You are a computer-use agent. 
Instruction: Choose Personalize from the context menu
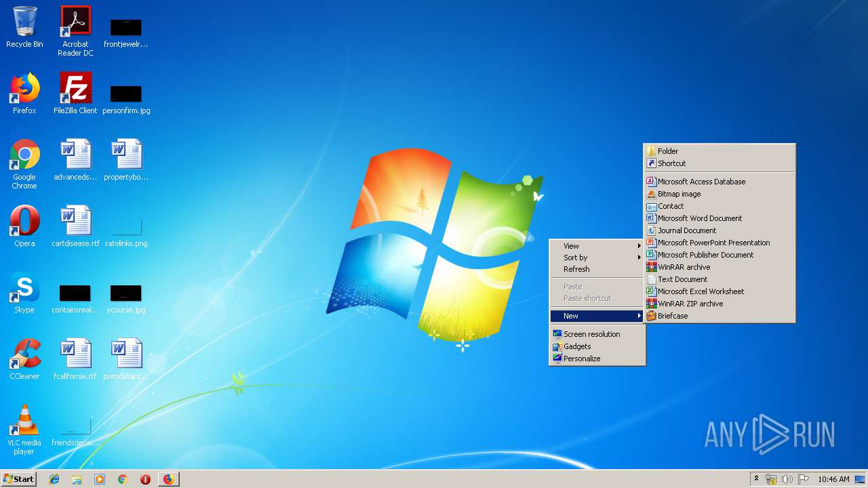[597, 359]
